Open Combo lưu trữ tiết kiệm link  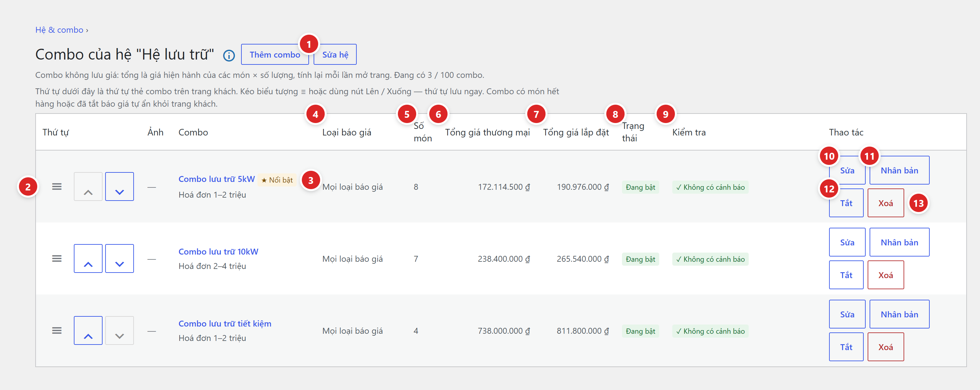[x=225, y=324]
